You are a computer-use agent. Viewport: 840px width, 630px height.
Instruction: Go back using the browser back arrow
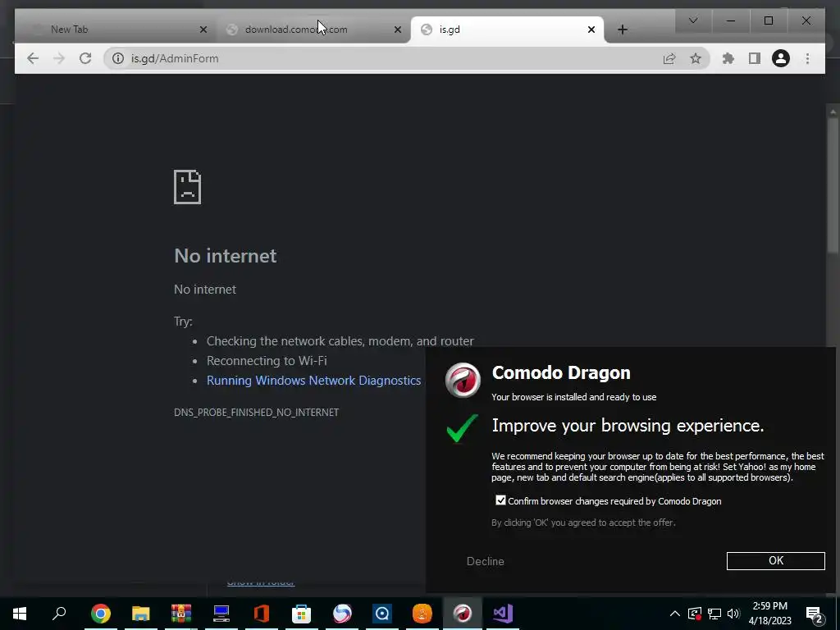click(x=33, y=58)
